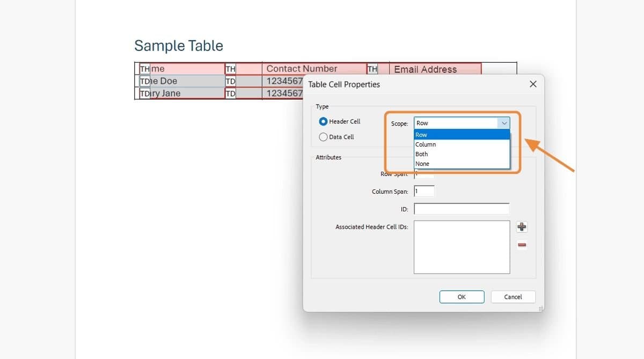Select the Header Cell radio button
This screenshot has height=359, width=644.
(323, 121)
